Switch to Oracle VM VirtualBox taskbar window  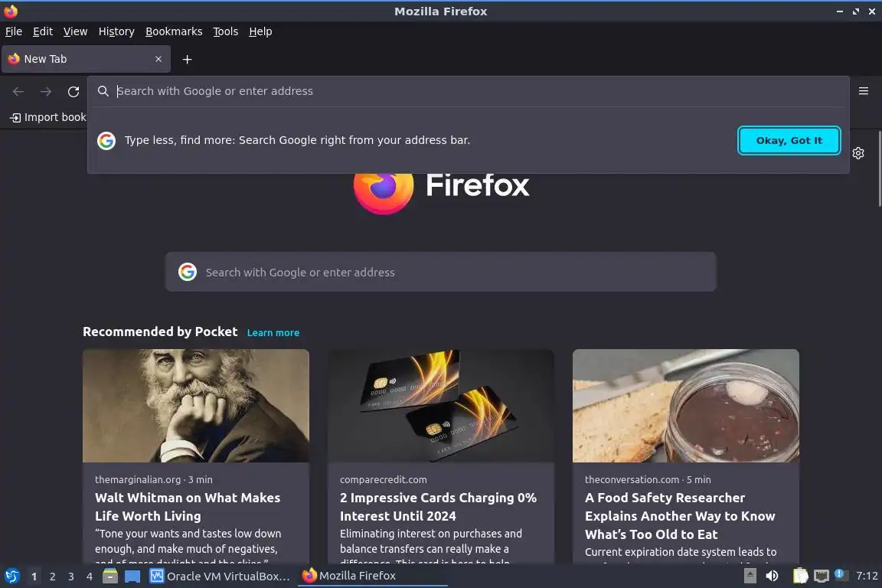220,577
